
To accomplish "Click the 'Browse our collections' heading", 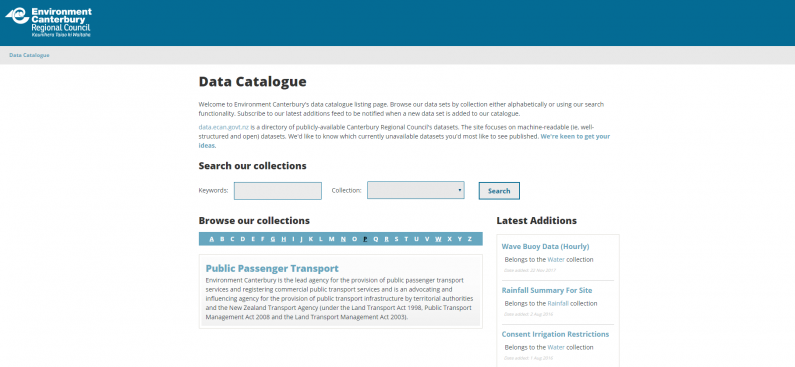I will click(x=254, y=221).
